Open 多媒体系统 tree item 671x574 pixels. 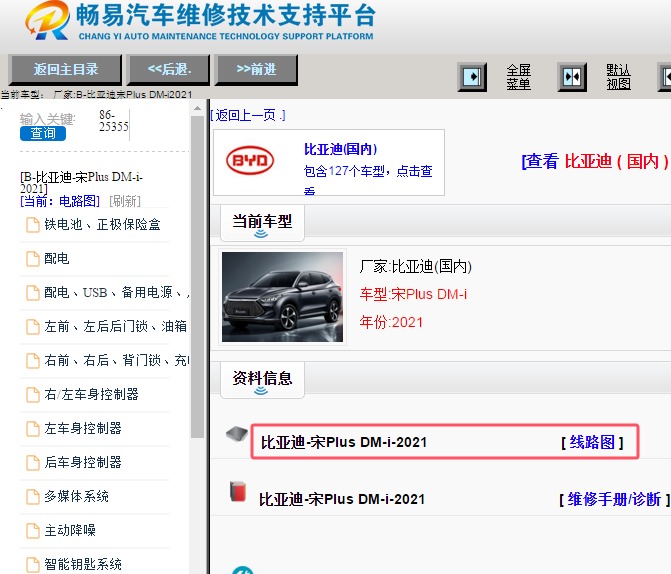(77, 497)
